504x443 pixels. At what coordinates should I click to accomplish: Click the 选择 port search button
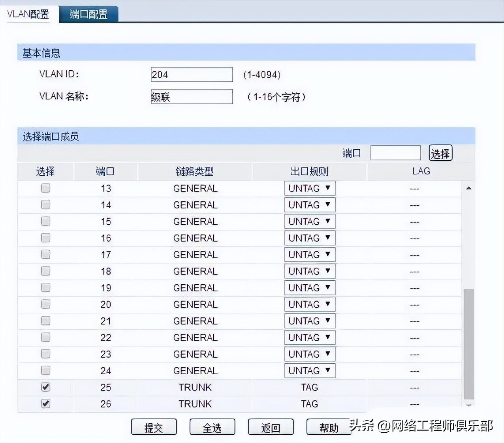(x=440, y=153)
